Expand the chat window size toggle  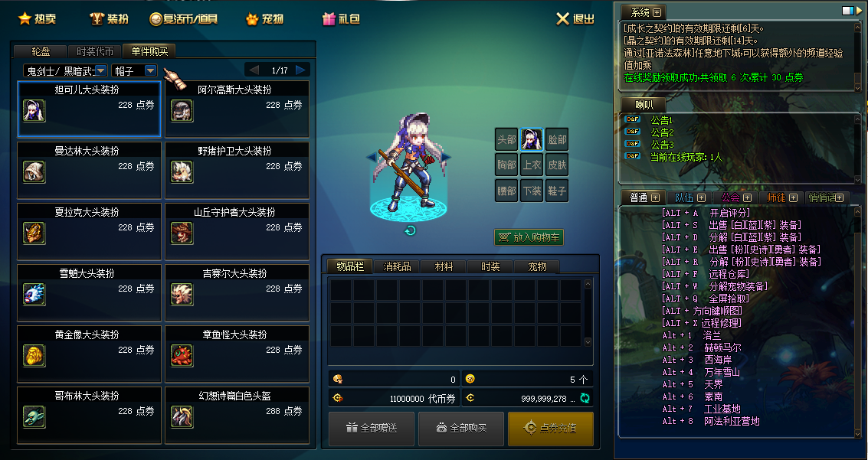[848, 11]
